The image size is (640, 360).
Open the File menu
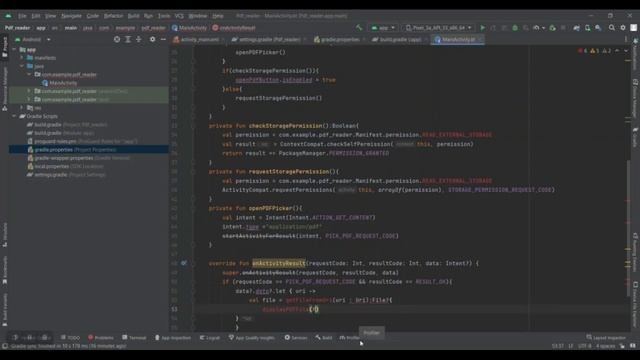click(x=22, y=16)
